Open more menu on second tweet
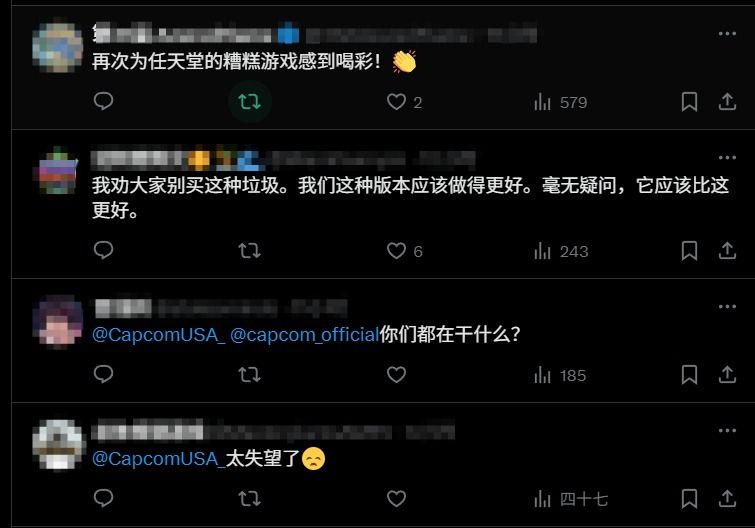Image resolution: width=755 pixels, height=528 pixels. click(x=727, y=157)
